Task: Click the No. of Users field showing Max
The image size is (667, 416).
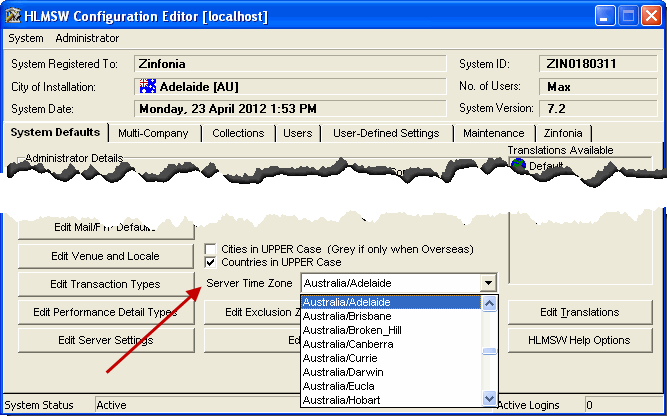Action: tap(598, 87)
